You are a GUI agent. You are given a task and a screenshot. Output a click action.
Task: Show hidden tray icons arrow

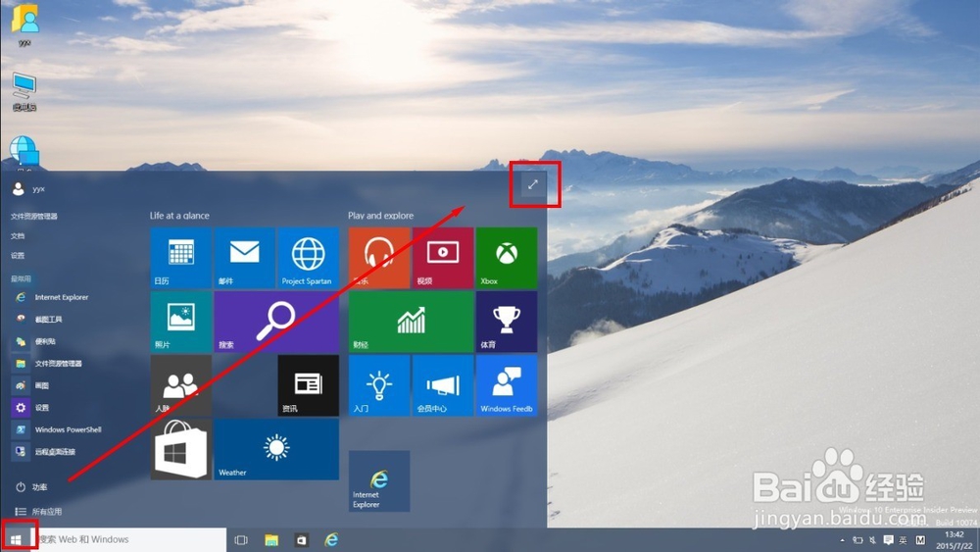843,540
